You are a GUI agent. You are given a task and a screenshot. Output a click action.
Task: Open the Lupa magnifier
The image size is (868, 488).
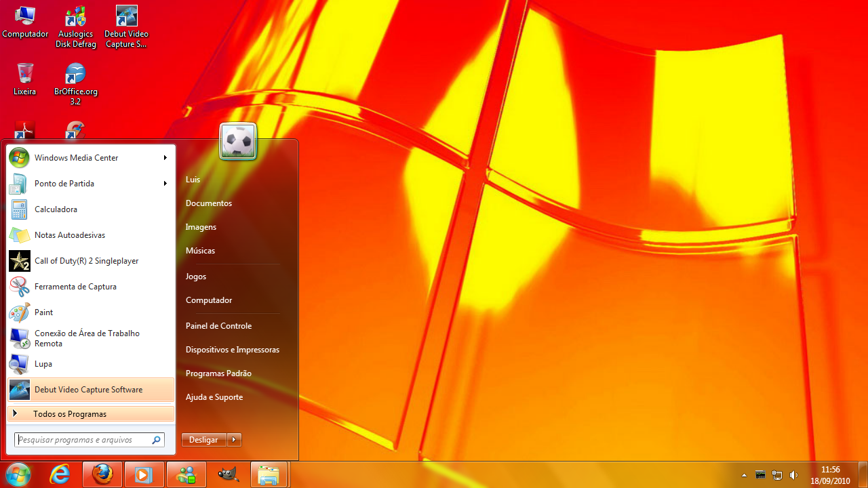point(43,363)
